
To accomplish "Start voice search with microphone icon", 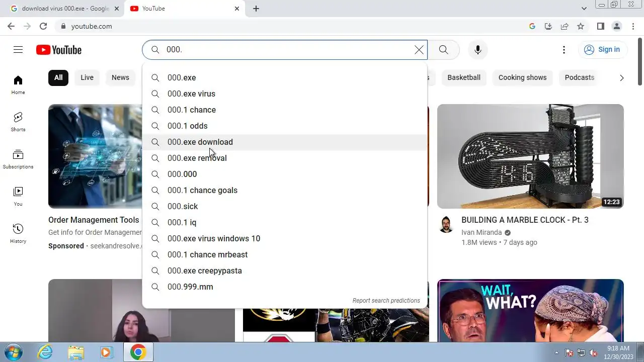I will coord(478,50).
